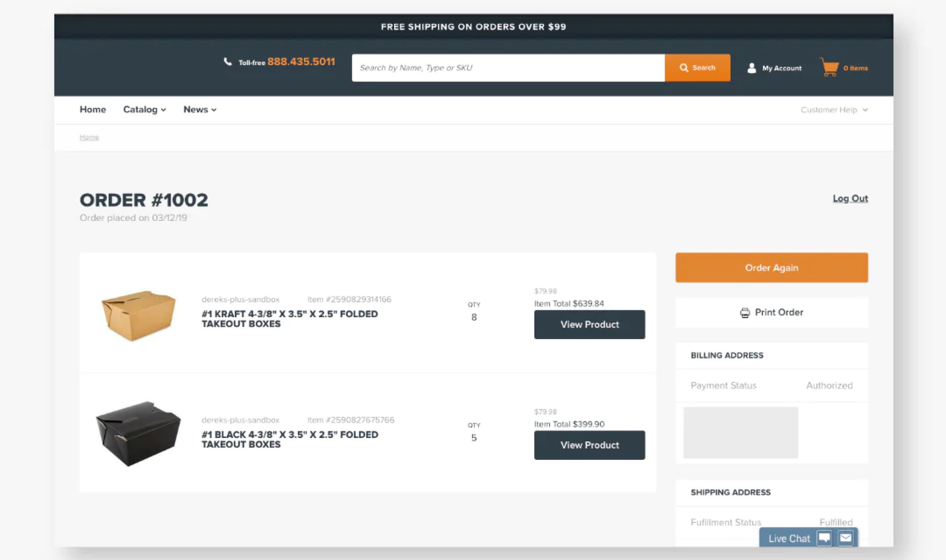Click the quantity 5 for Black boxes
The width and height of the screenshot is (946, 560).
coord(474,438)
